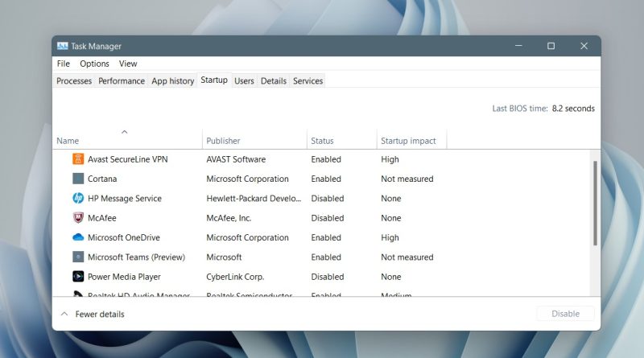Viewport: 644px width, 358px height.
Task: Click Disabled status of HP Message Service
Action: 328,198
